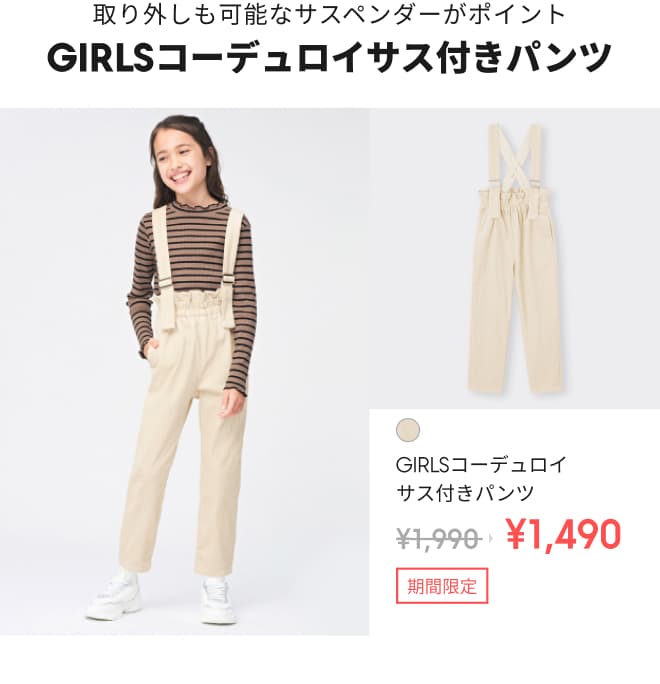The width and height of the screenshot is (660, 684).
Task: Click the 期間限定 limited-time badge
Action: [442, 586]
